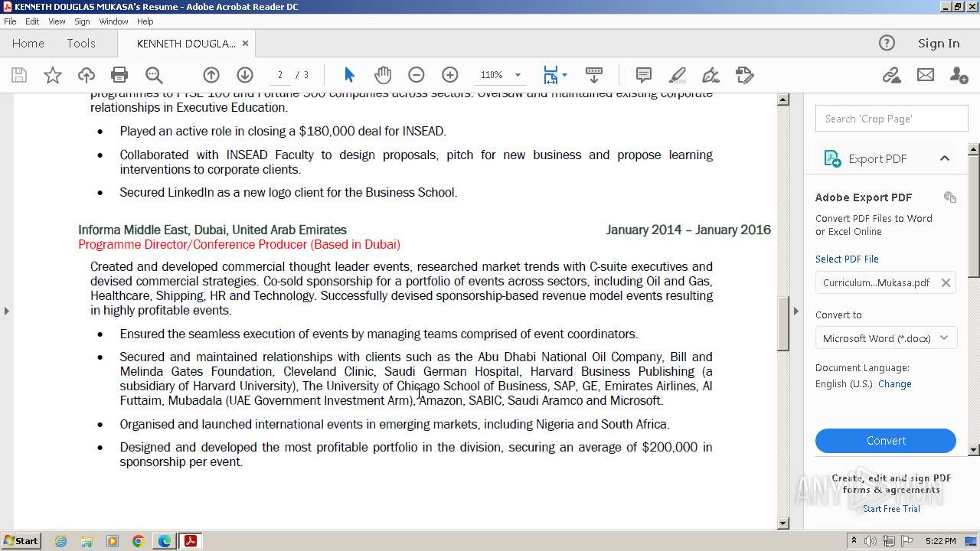Click the right pane scrollbar thumb
980x551 pixels.
point(974,215)
